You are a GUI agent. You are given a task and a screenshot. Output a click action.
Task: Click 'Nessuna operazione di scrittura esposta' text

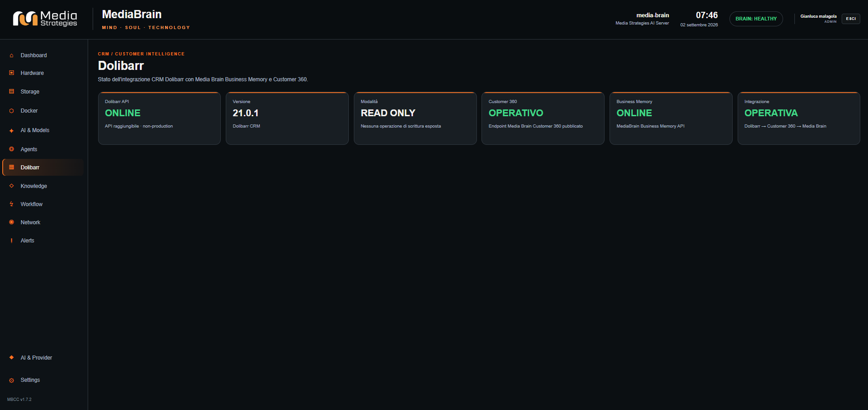point(401,126)
